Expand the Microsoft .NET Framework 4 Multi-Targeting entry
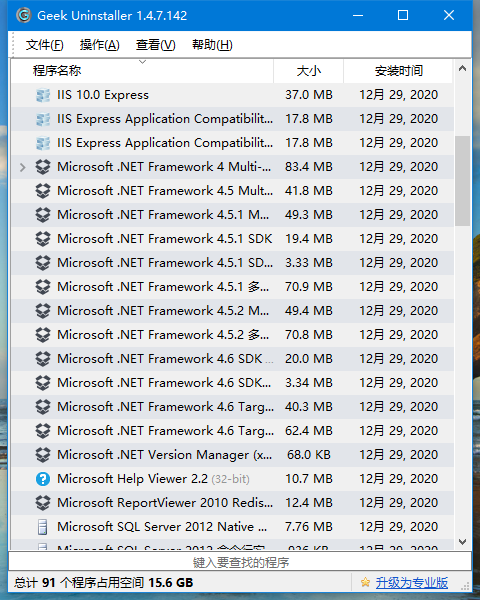This screenshot has width=480, height=600. pos(23,167)
